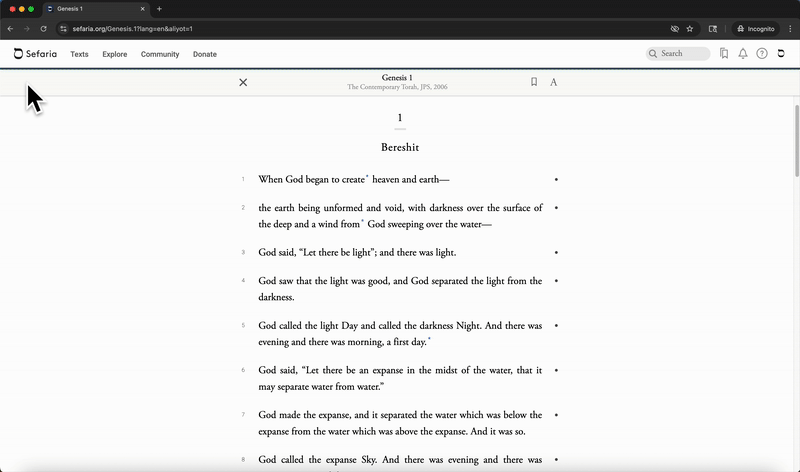The height and width of the screenshot is (472, 800).
Task: Click the Sefaria logo
Action: point(35,54)
